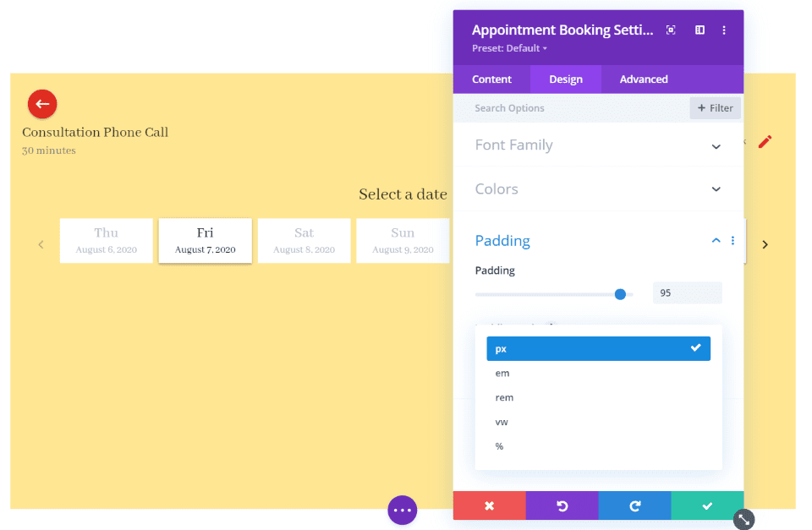Open the kebab menu in the title bar
This screenshot has height=530, width=812.
[724, 30]
